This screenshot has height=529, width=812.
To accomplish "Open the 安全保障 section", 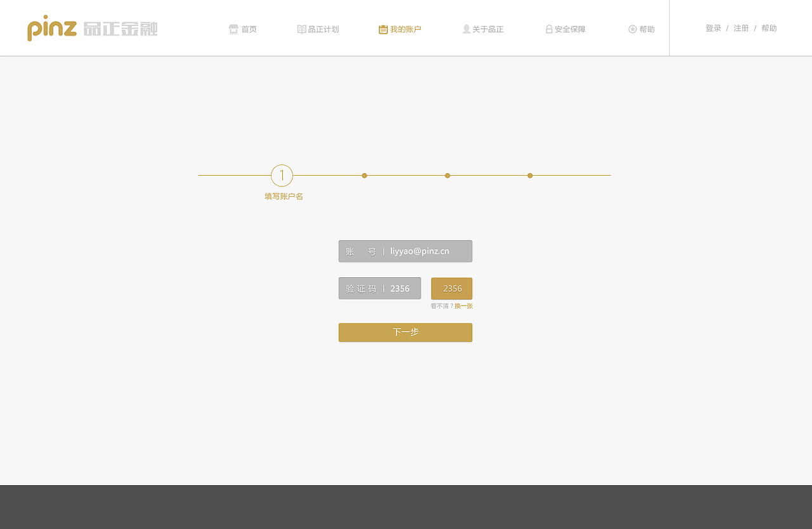I will click(570, 29).
